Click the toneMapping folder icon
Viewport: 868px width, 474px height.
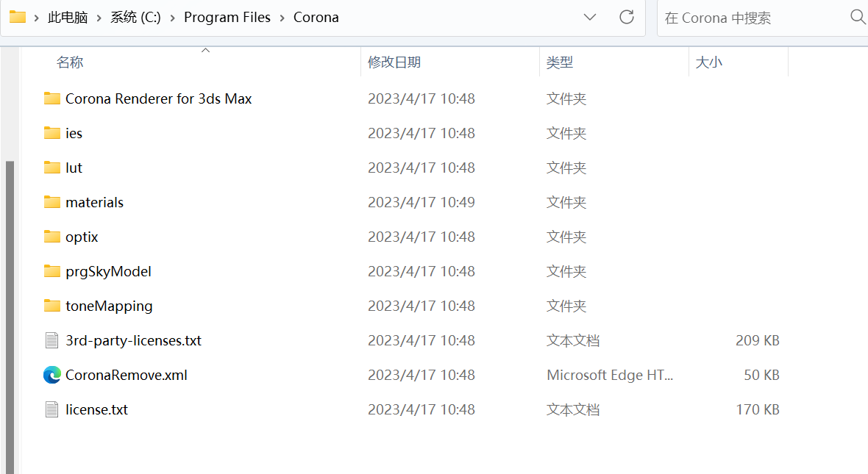click(52, 306)
